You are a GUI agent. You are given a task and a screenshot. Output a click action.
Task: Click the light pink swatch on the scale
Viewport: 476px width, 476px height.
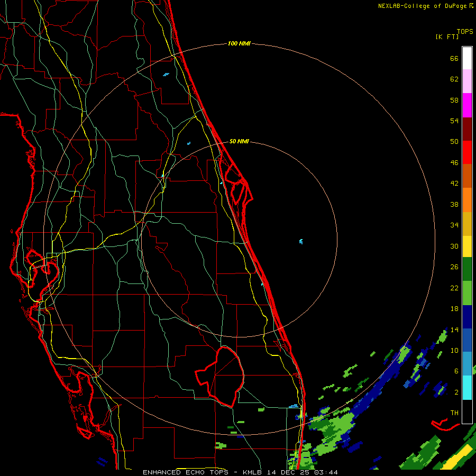[x=467, y=81]
